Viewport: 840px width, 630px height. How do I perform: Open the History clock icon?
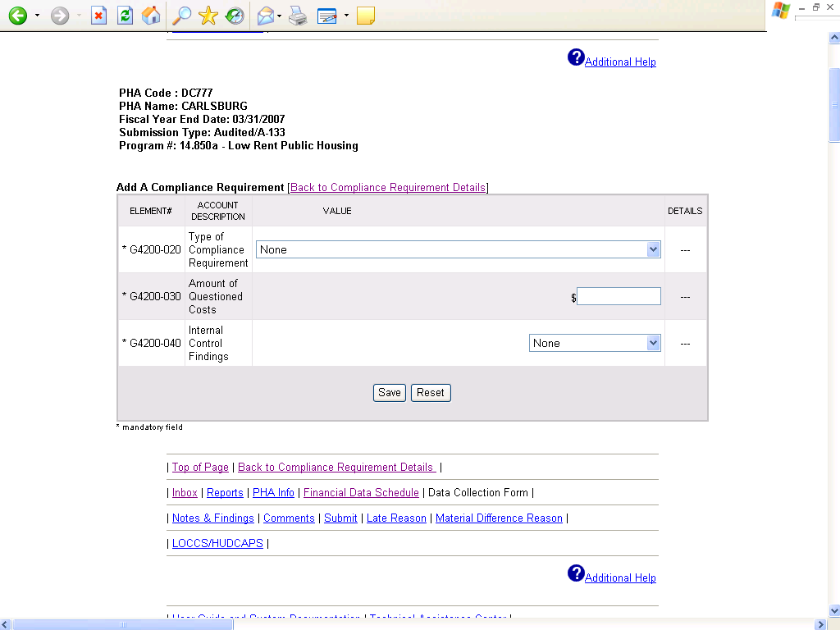point(235,16)
